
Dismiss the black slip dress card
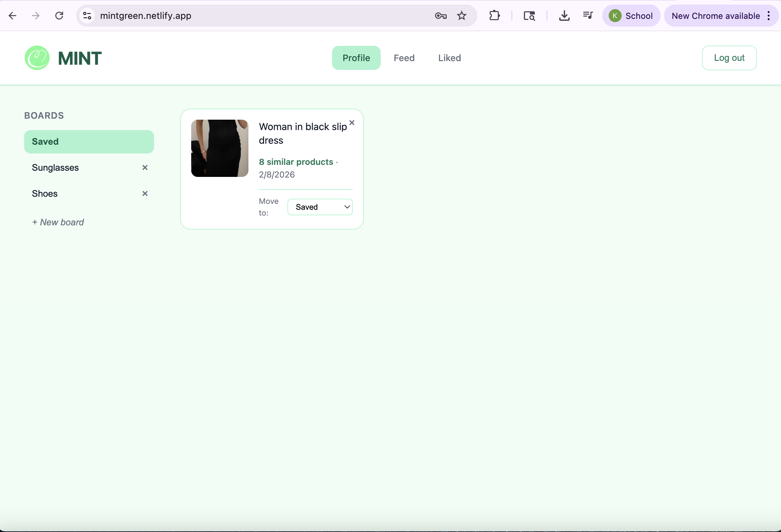tap(352, 123)
